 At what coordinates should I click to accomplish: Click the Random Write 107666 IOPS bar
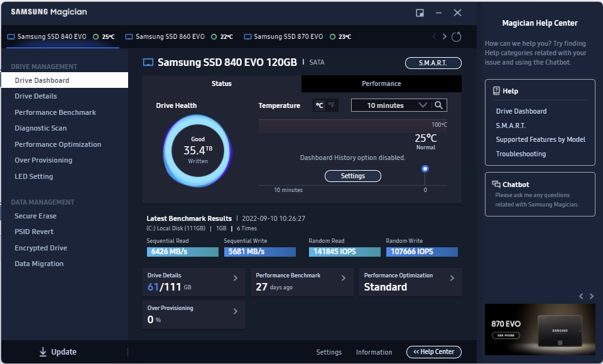pyautogui.click(x=422, y=252)
